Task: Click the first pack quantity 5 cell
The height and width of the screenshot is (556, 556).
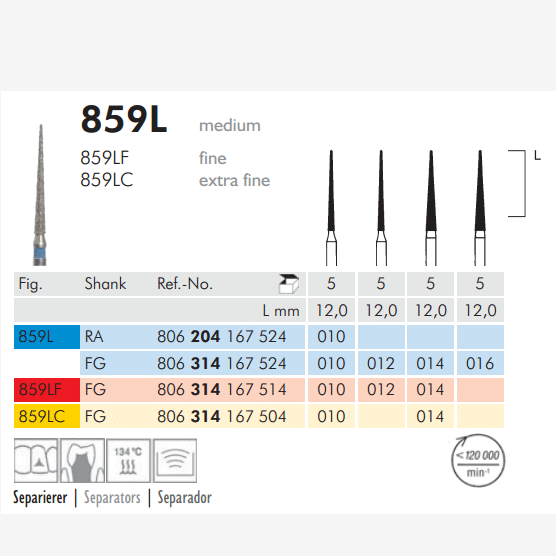Action: tap(331, 284)
